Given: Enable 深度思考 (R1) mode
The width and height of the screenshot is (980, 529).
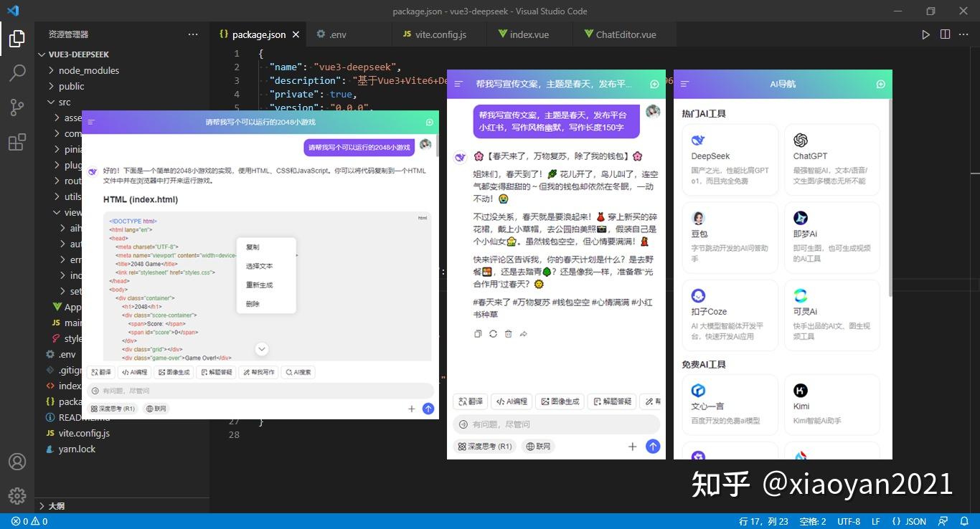Looking at the screenshot, I should pos(486,446).
